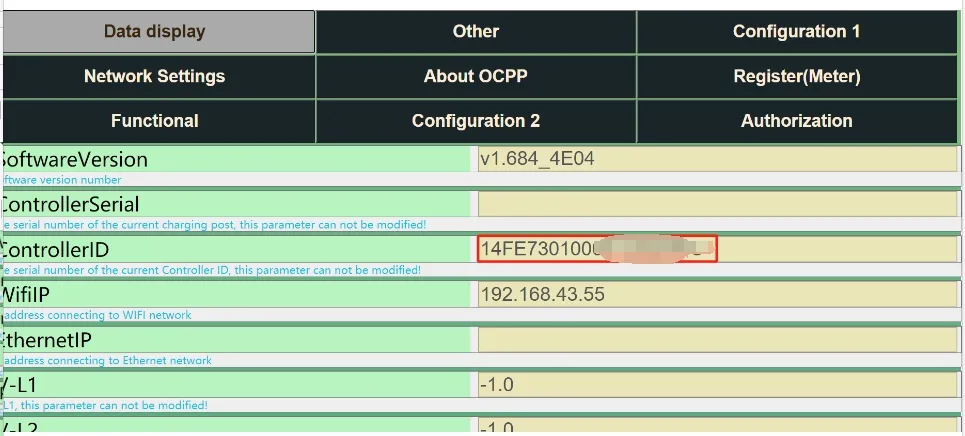This screenshot has height=436, width=965.
Task: Click the ControllerSerial parameter label
Action: click(69, 204)
